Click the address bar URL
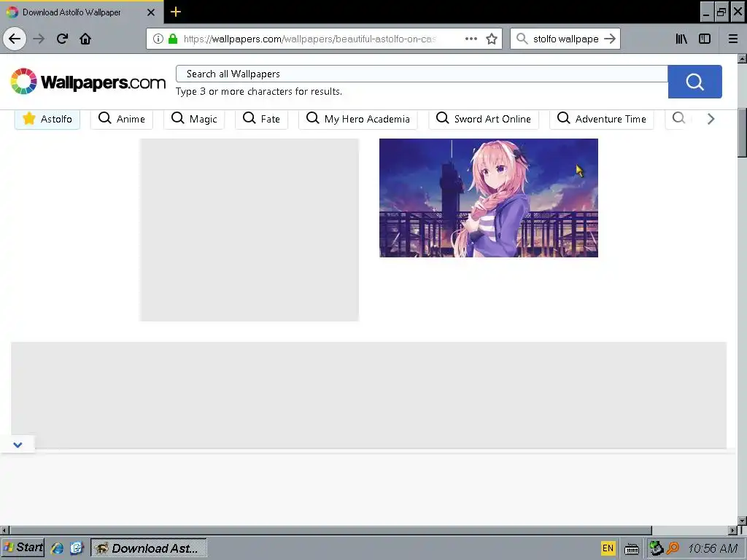 tap(309, 39)
